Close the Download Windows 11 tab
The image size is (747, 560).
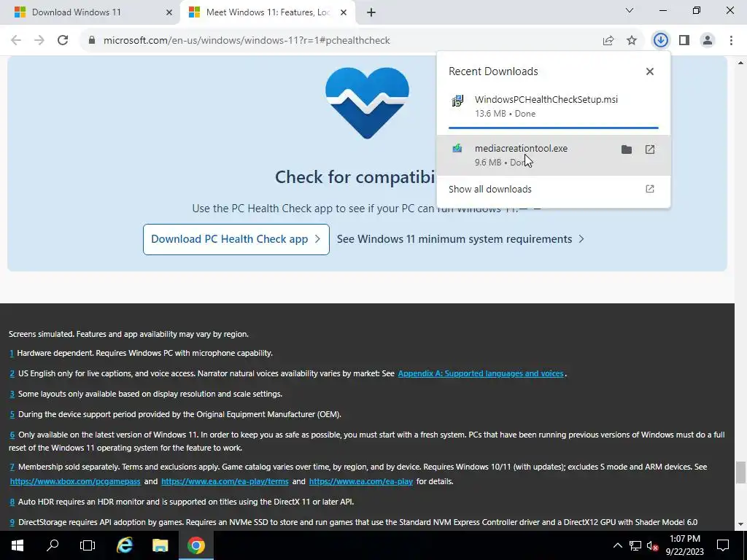(x=169, y=13)
